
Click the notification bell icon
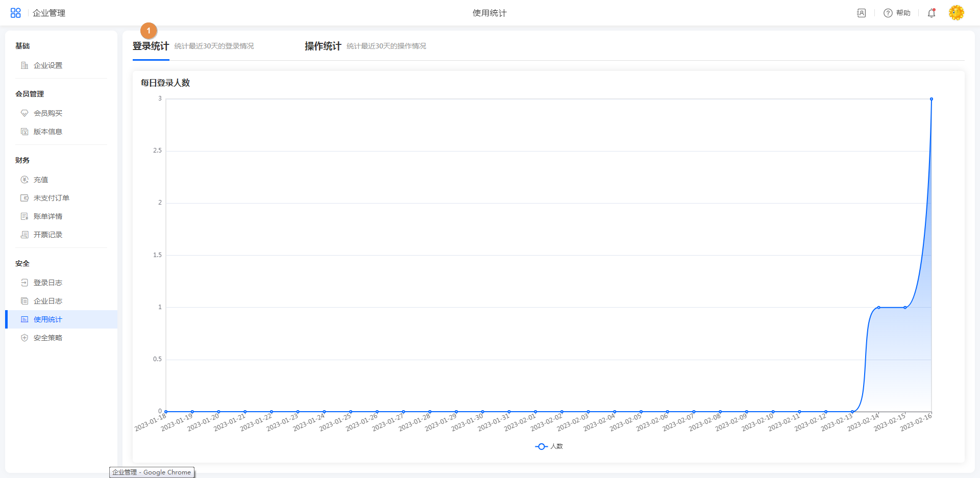tap(932, 13)
